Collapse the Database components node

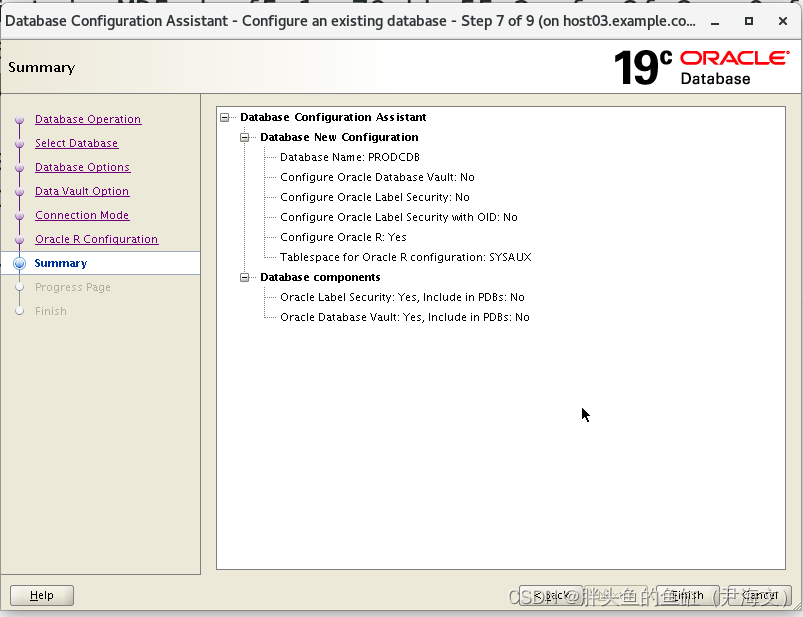(244, 278)
